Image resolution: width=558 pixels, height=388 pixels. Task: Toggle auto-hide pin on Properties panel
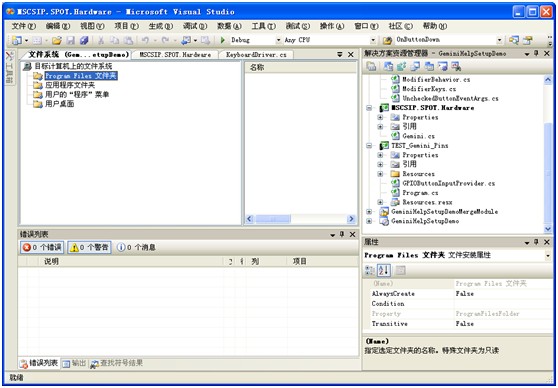[537, 242]
